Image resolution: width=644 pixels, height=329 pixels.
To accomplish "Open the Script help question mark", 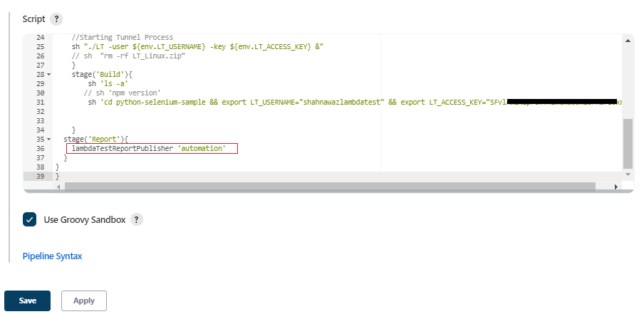I will click(x=57, y=19).
